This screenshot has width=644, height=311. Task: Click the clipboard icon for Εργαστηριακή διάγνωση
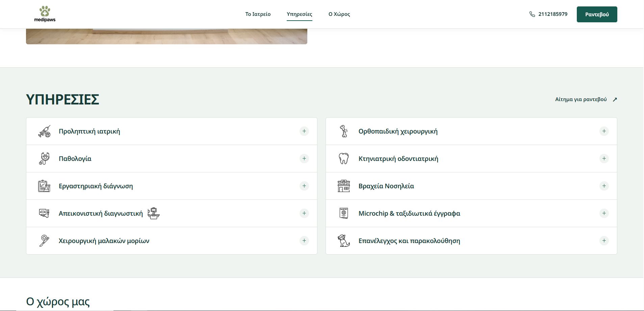pyautogui.click(x=44, y=186)
